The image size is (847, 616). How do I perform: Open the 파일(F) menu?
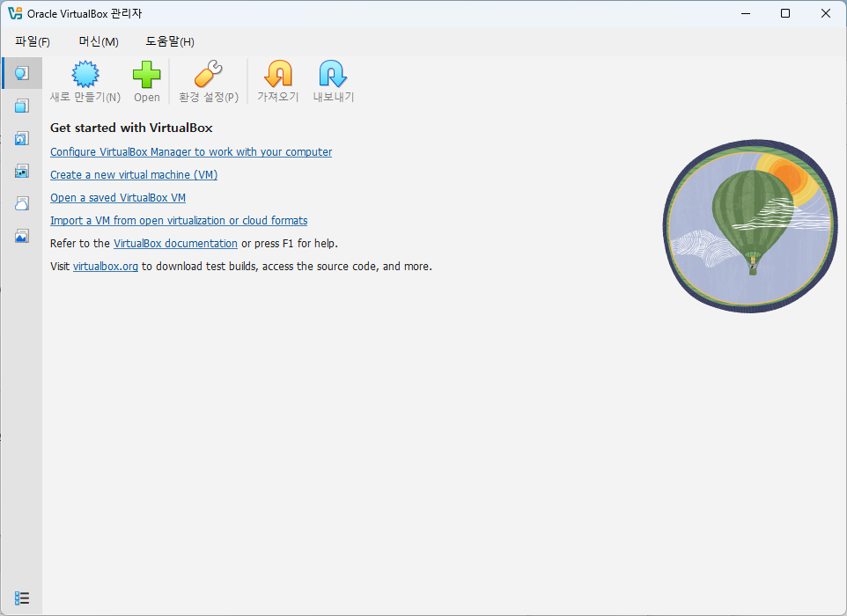33,41
